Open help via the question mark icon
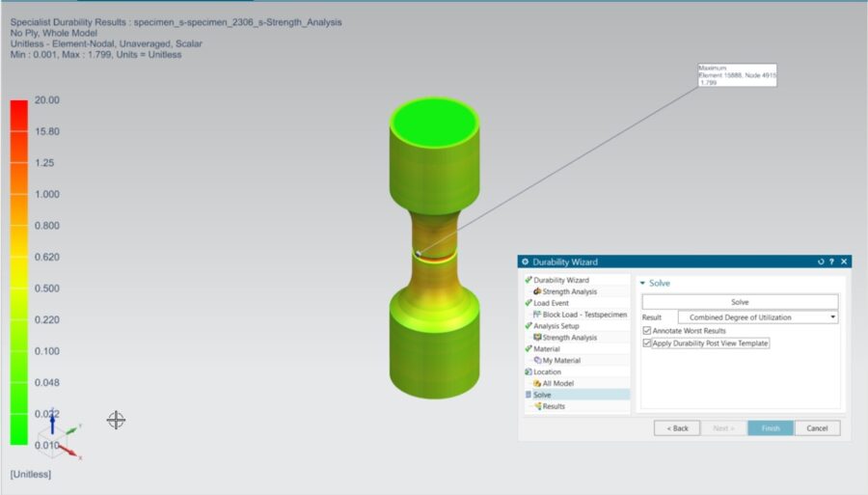 tap(831, 261)
